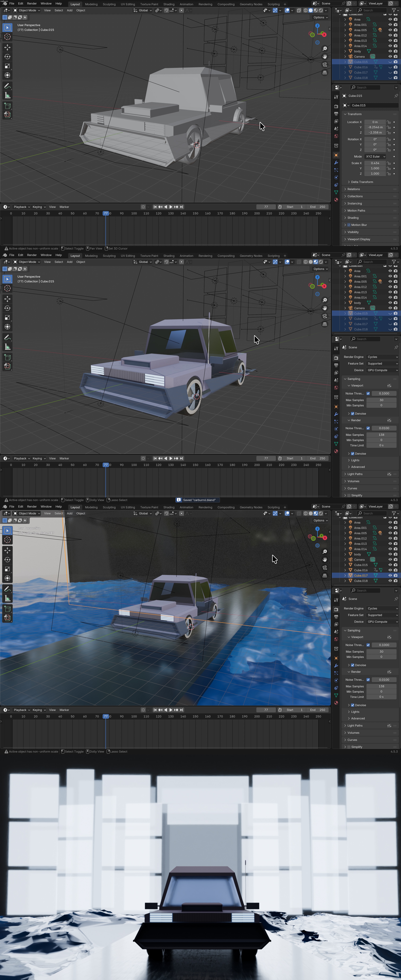The width and height of the screenshot is (401, 980).
Task: Play animation in middle window timeline
Action: click(x=171, y=458)
